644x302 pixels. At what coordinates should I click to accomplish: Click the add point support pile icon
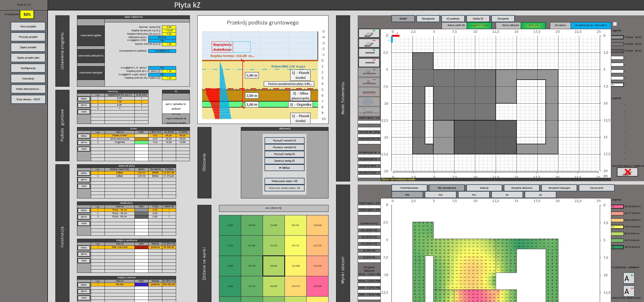coord(369,72)
